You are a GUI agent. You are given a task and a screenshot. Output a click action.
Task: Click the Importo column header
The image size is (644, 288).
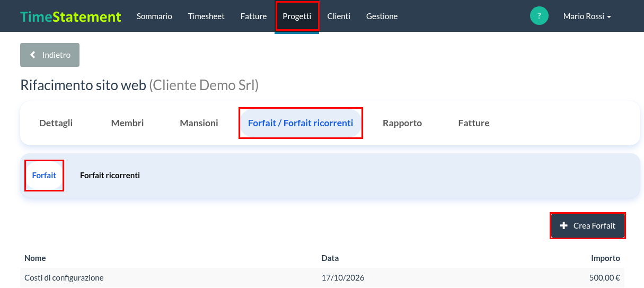(x=606, y=258)
